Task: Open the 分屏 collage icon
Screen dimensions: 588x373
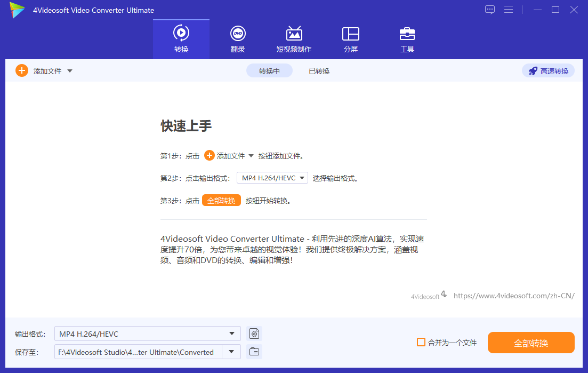Action: pyautogui.click(x=350, y=34)
